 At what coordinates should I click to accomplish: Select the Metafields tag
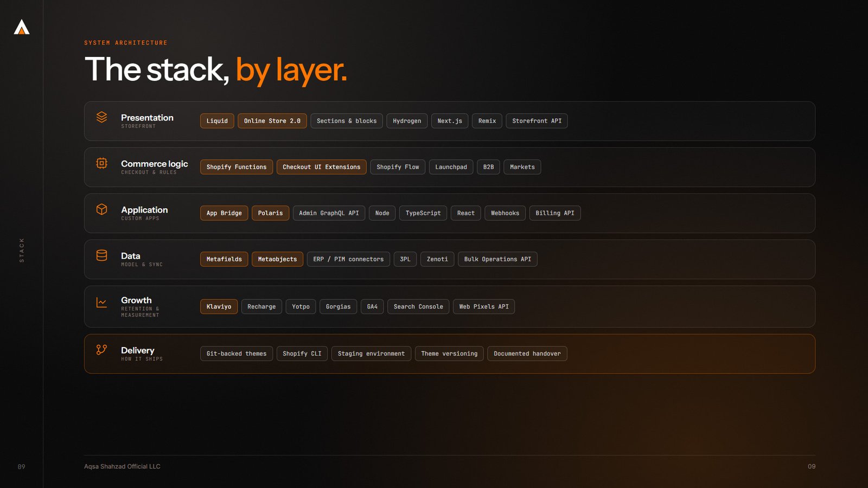(x=224, y=259)
